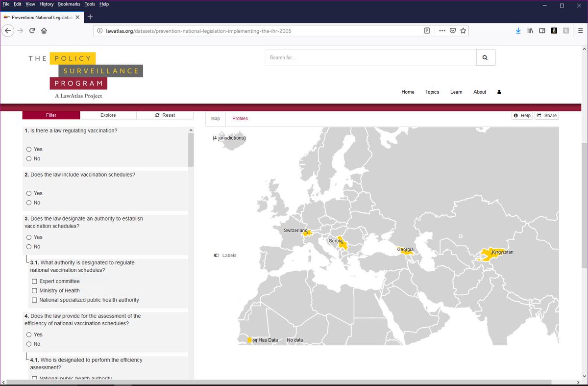
Task: Reset all map filters
Action: [166, 115]
